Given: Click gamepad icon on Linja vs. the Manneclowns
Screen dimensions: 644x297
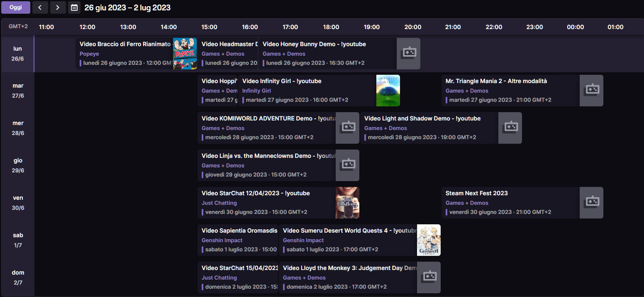Looking at the screenshot, I should [x=347, y=165].
